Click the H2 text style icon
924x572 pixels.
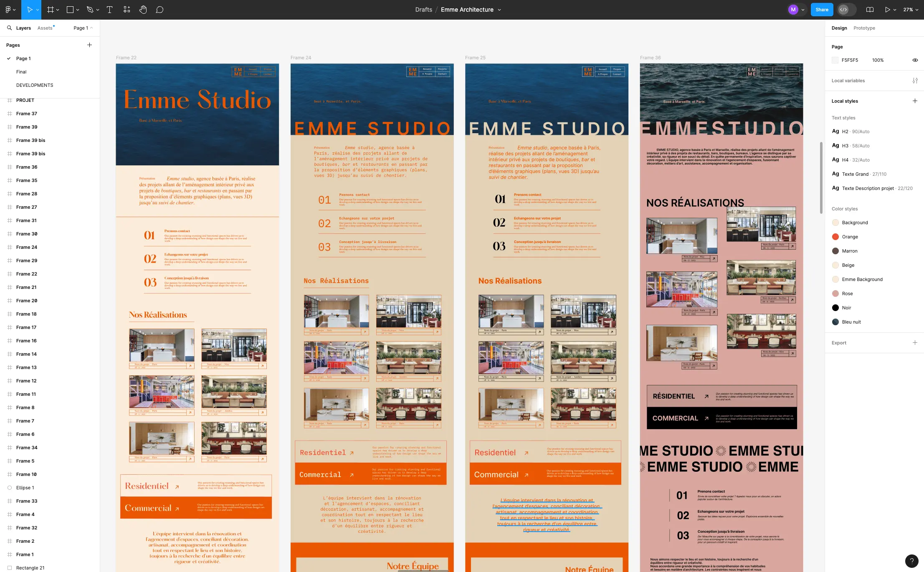pyautogui.click(x=835, y=132)
